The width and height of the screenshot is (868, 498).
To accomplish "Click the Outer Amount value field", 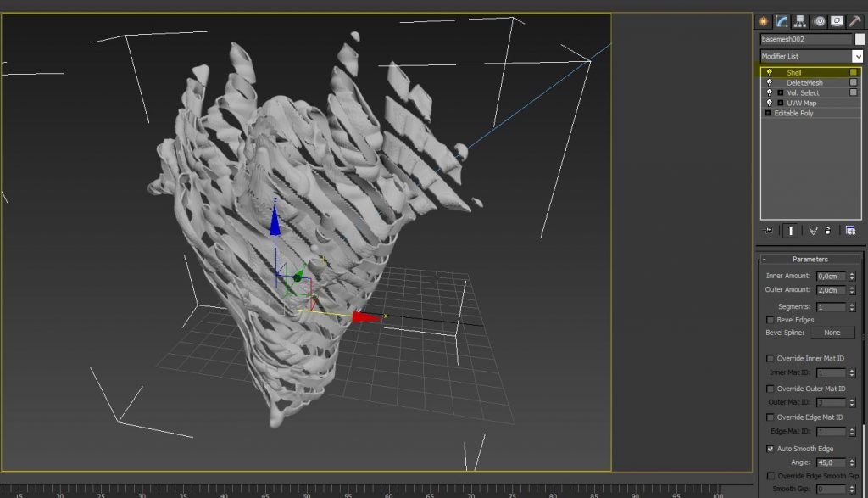I will 830,290.
